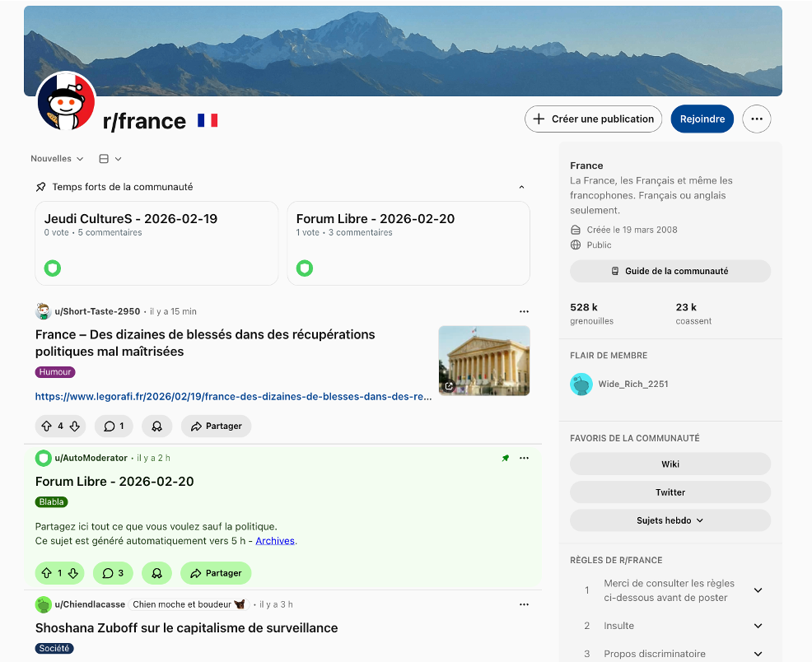Open the Archives link

tap(275, 541)
